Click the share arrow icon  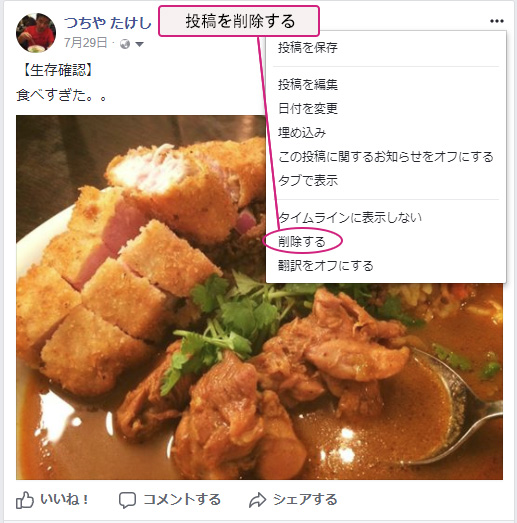[x=257, y=500]
